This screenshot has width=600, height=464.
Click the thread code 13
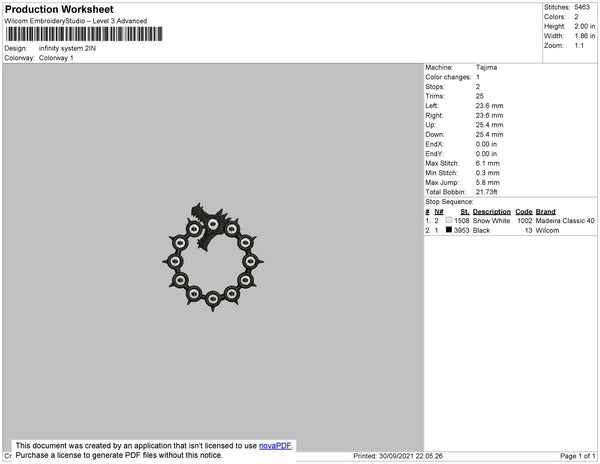(528, 230)
